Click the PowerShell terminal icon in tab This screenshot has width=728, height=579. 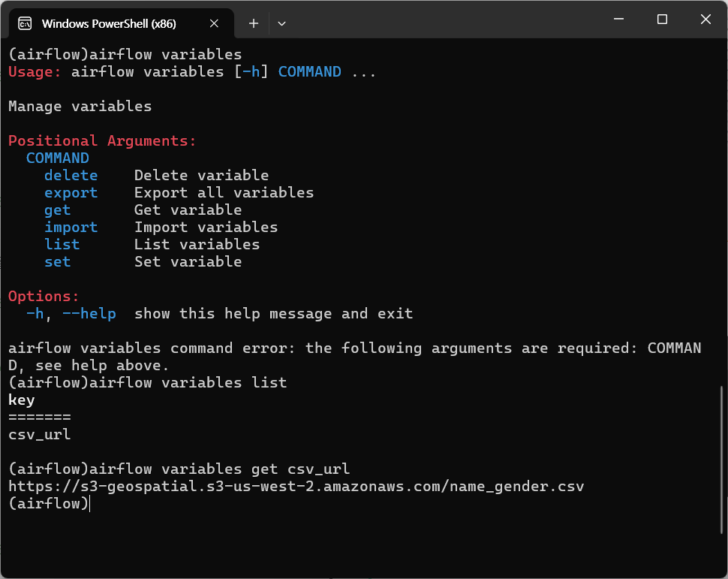[25, 23]
